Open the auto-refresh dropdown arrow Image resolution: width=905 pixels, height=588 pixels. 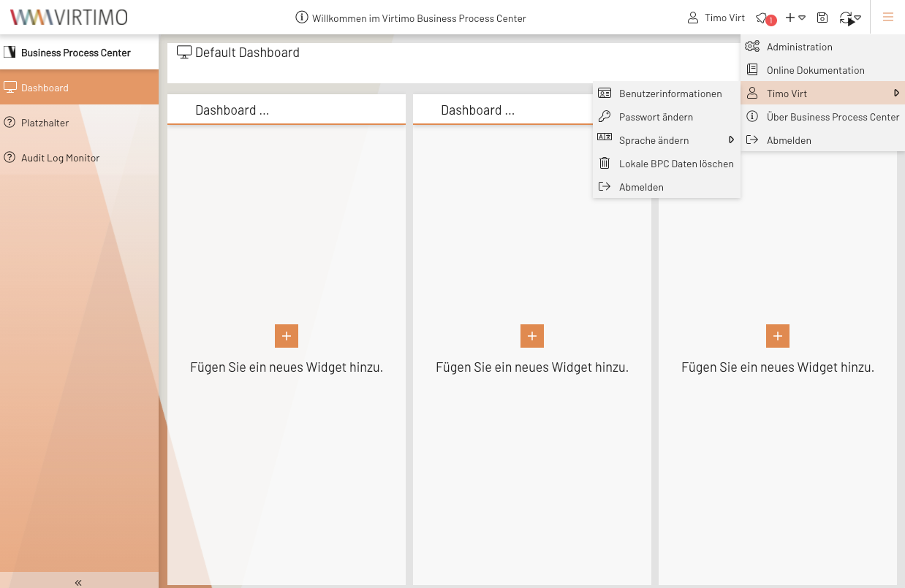click(857, 18)
